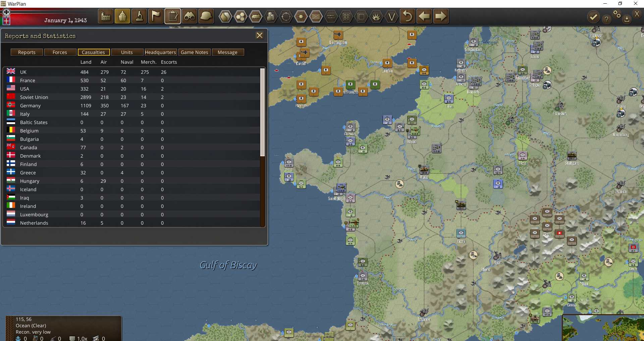This screenshot has height=341, width=644.
Task: Click the USA country name
Action: [24, 89]
